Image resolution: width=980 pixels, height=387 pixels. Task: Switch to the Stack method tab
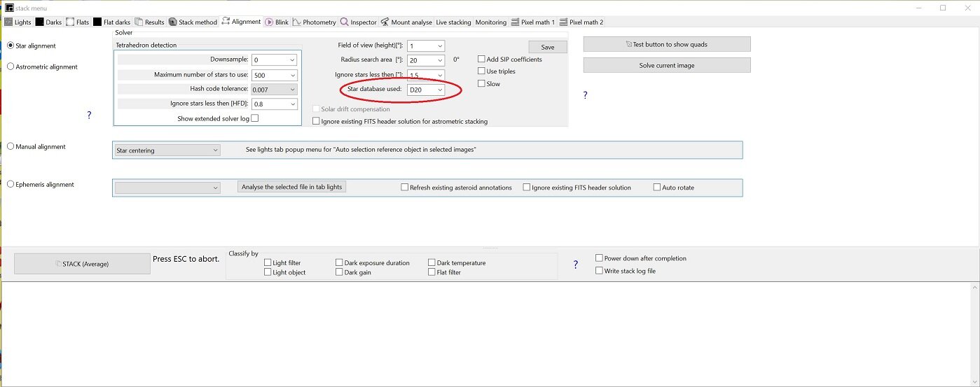[x=193, y=22]
